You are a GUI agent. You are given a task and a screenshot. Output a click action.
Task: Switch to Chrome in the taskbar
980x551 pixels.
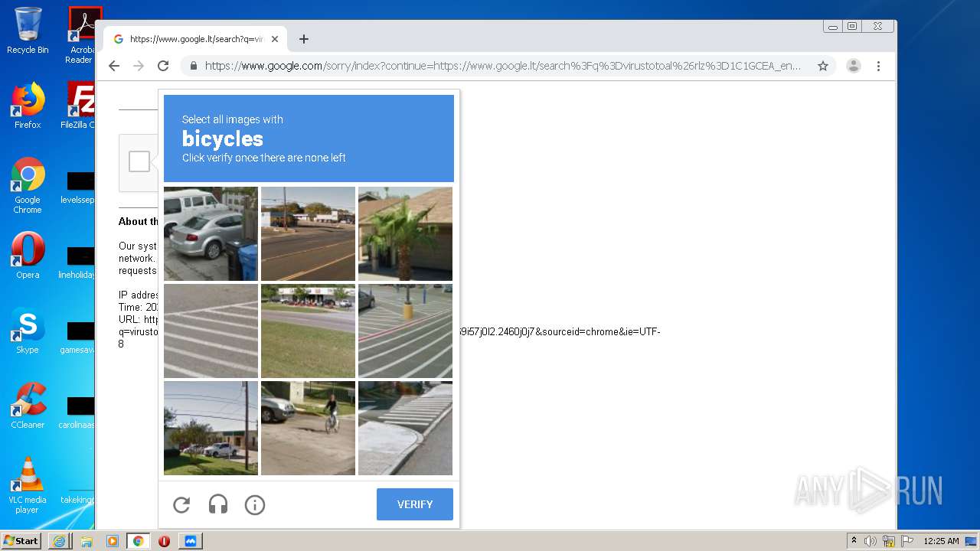coord(138,540)
